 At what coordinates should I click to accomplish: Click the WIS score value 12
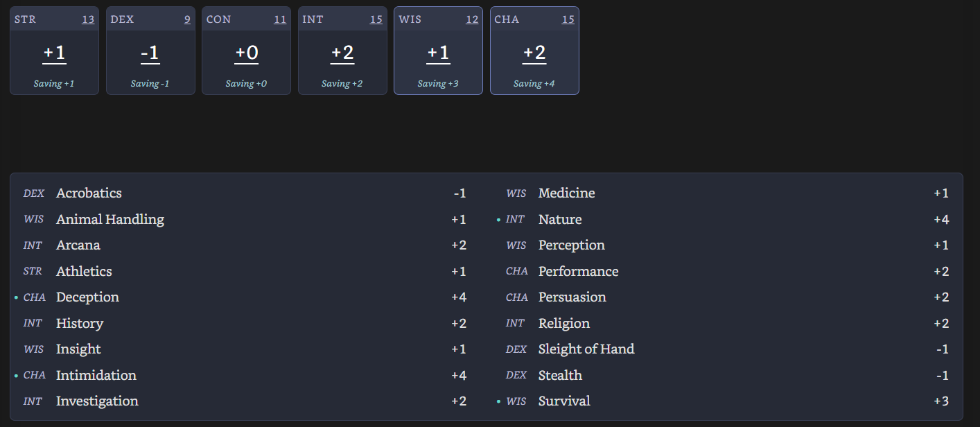tap(472, 19)
